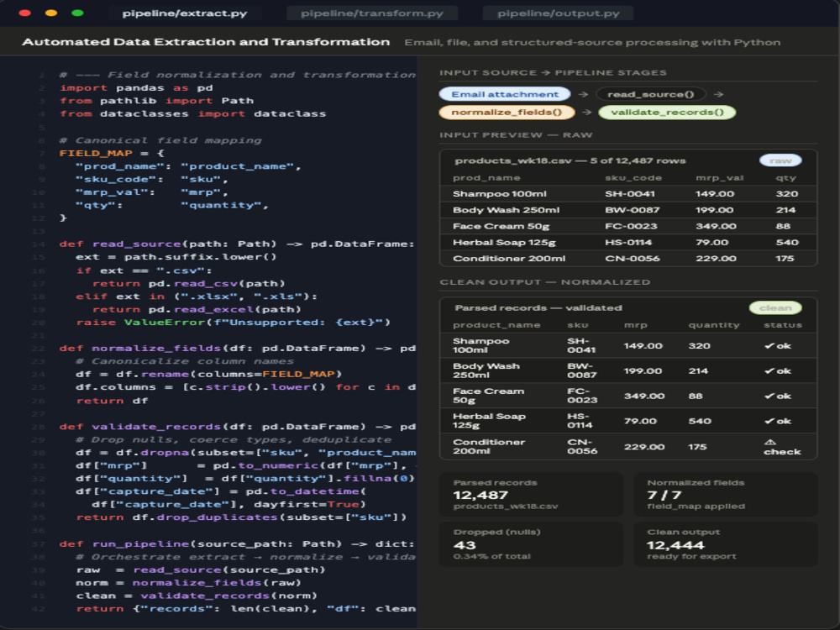Click quantity 540 in clean output
The width and height of the screenshot is (840, 630).
700,421
